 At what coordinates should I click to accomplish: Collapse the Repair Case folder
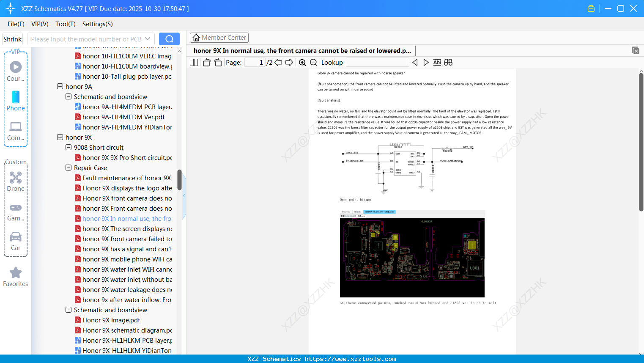click(x=69, y=168)
